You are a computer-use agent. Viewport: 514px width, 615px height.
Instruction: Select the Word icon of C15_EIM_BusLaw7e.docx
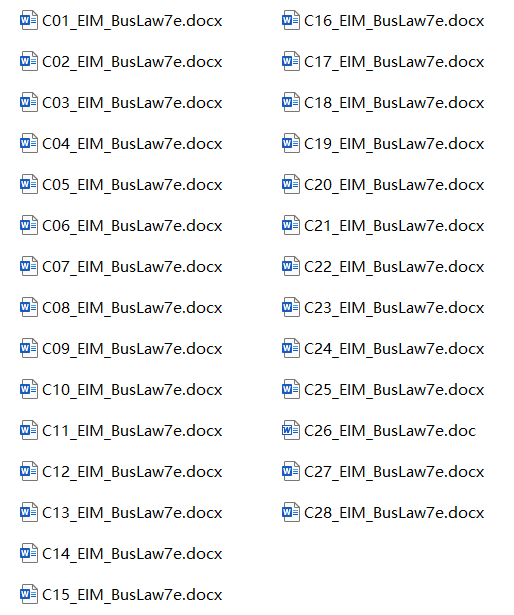pyautogui.click(x=29, y=594)
